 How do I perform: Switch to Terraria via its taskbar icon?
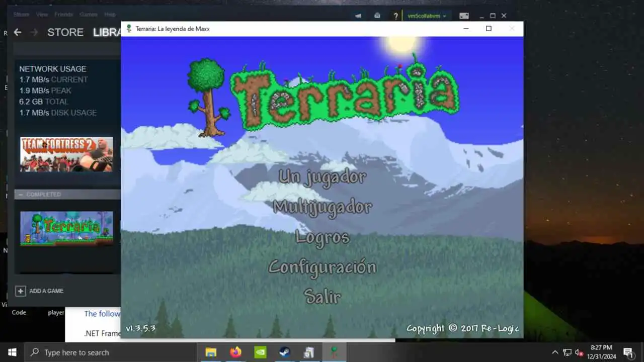coord(334,352)
